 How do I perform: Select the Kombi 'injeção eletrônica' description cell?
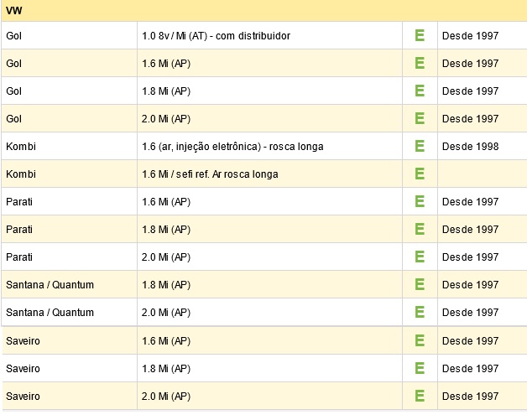coord(269,146)
